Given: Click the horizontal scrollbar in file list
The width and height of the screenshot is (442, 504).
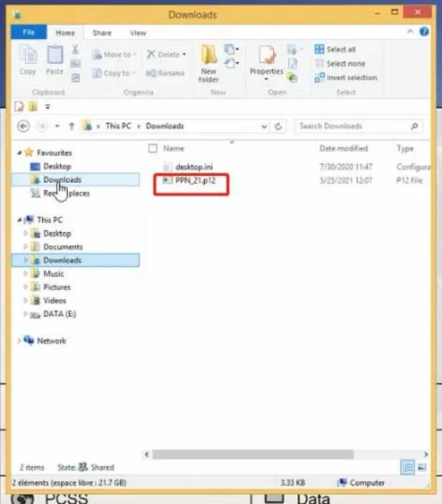Looking at the screenshot, I should point(253,455).
